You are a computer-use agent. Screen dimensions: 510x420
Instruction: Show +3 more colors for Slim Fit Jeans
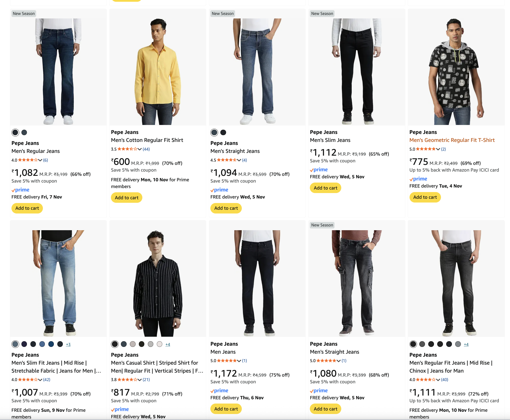pyautogui.click(x=68, y=344)
